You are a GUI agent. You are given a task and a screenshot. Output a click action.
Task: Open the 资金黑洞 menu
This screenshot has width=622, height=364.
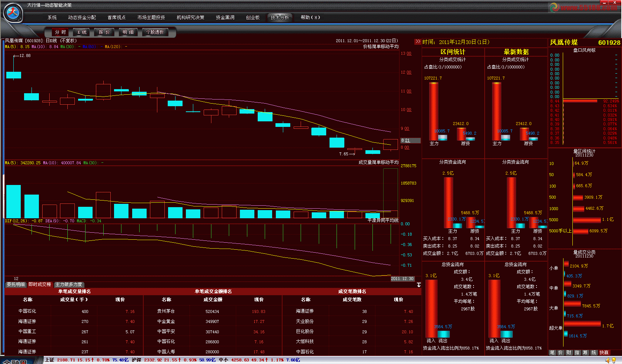point(225,17)
